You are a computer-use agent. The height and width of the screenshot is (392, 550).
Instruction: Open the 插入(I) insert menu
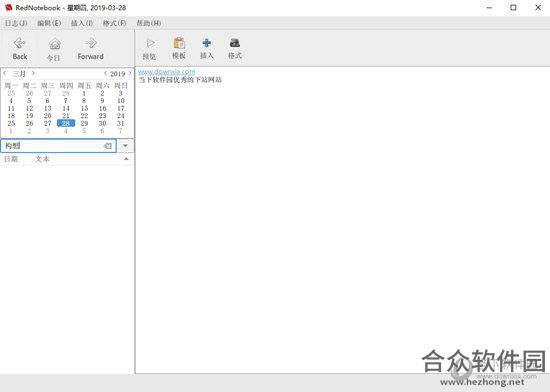(x=82, y=23)
